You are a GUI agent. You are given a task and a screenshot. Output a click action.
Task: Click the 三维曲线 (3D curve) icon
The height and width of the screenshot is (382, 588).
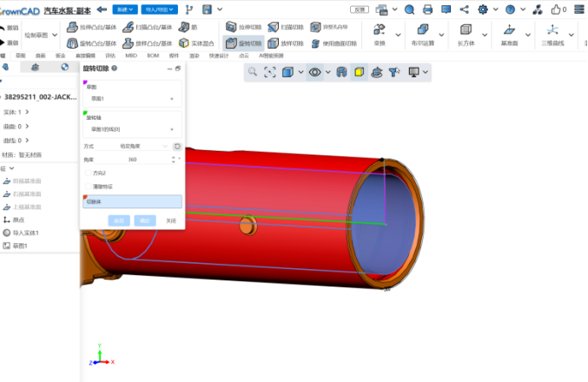point(552,30)
